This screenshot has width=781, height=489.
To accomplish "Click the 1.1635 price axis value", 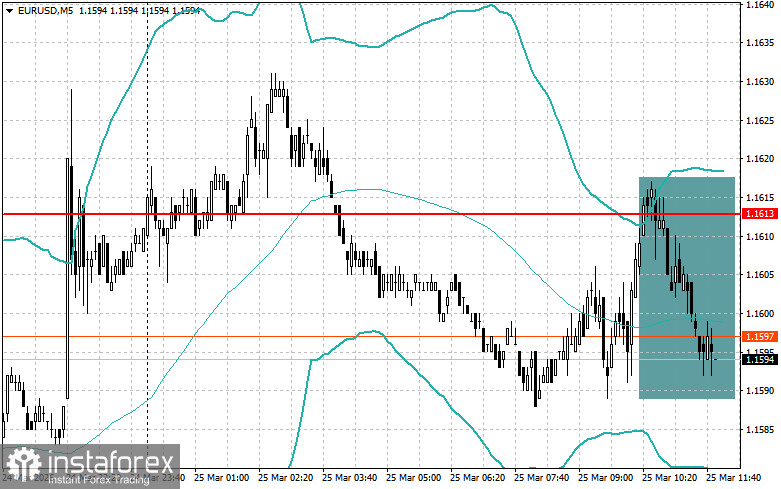I will coord(760,43).
